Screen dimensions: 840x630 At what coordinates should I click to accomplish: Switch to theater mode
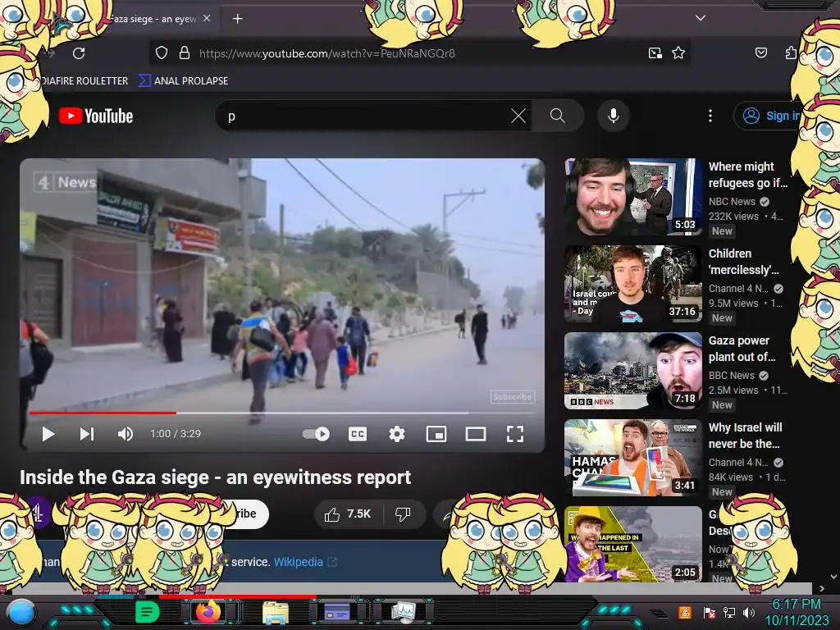point(475,434)
